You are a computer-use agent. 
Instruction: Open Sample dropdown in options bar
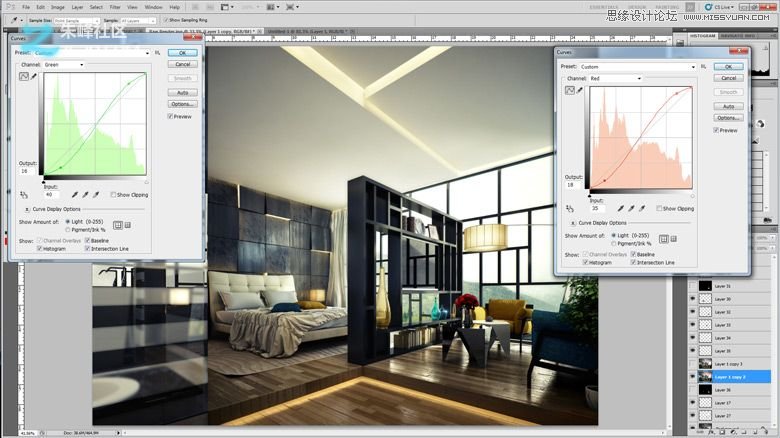click(138, 21)
